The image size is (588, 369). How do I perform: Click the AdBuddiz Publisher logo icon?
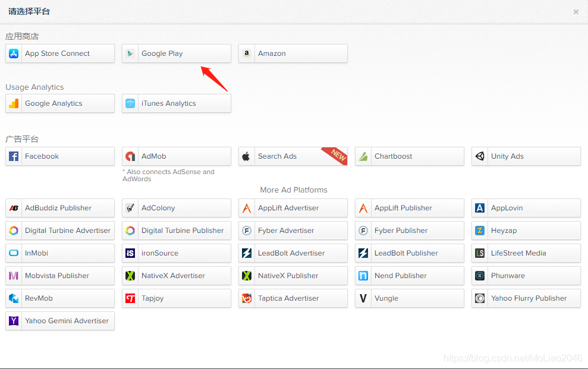pos(14,208)
